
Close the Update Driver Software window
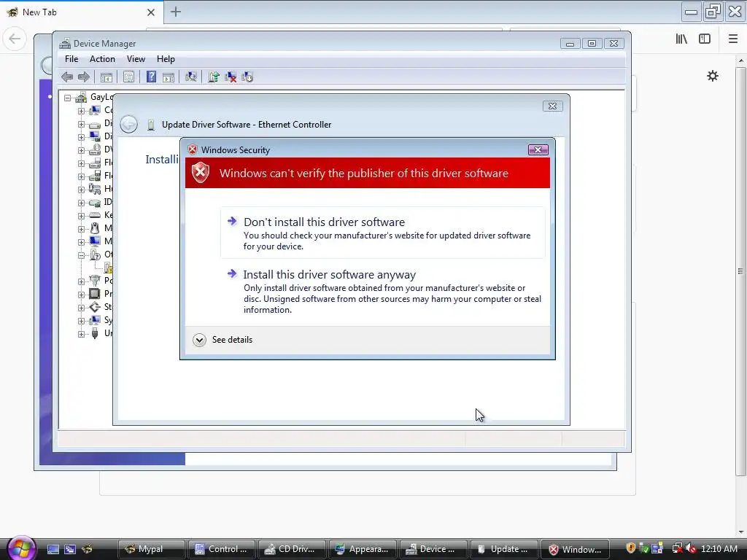coord(553,106)
